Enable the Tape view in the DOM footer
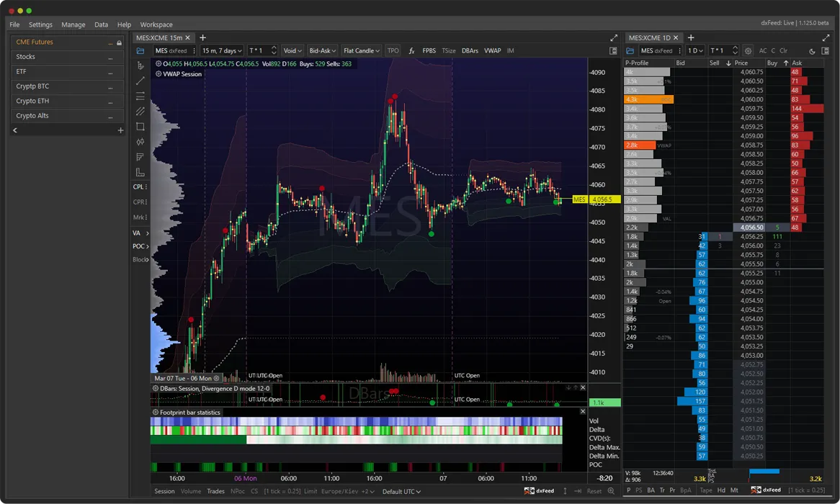The image size is (840, 504). 705,490
